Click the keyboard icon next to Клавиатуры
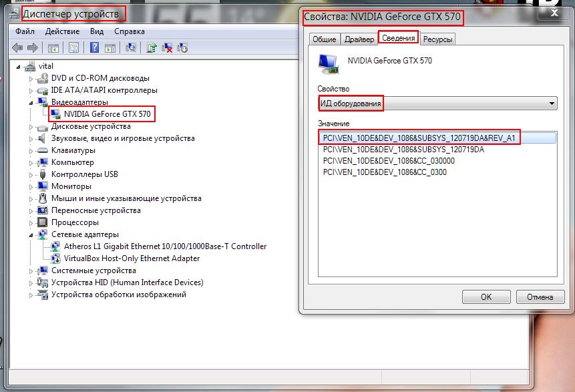 click(x=43, y=150)
